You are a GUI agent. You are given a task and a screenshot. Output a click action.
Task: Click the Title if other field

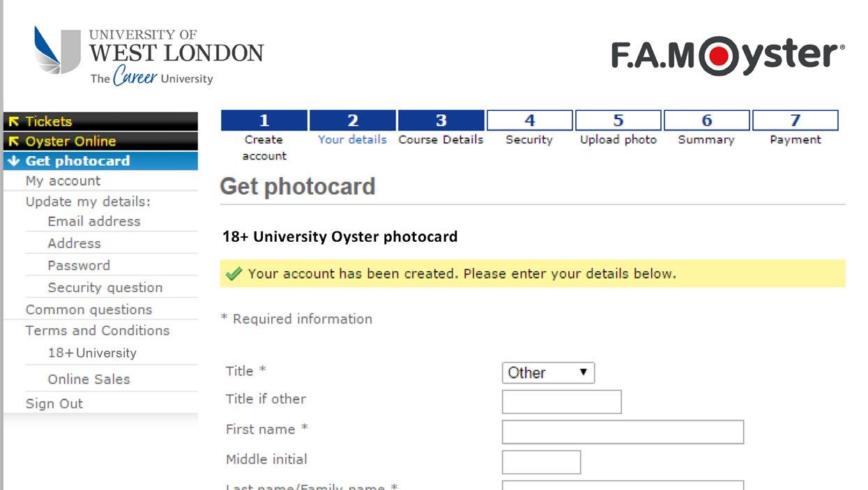(x=561, y=402)
